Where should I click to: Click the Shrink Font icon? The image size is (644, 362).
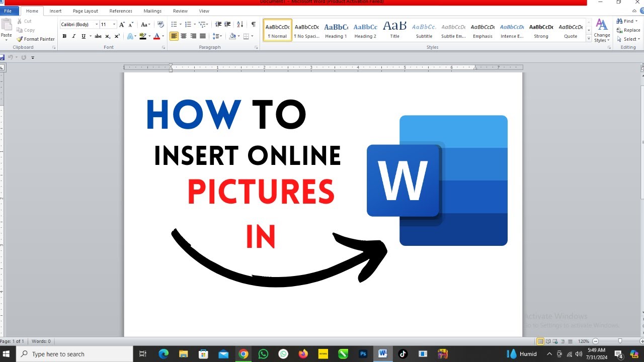[131, 24]
